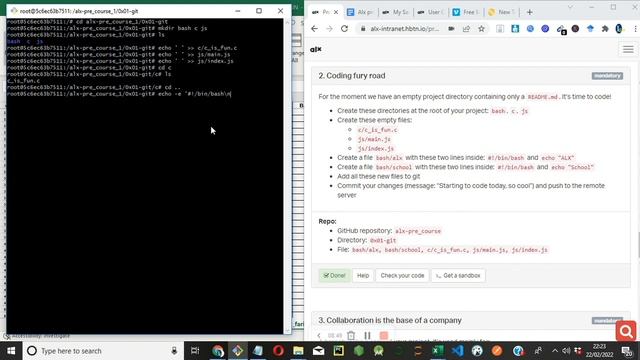Open the taskbar clock and date
This screenshot has width=640, height=360.
(x=599, y=351)
